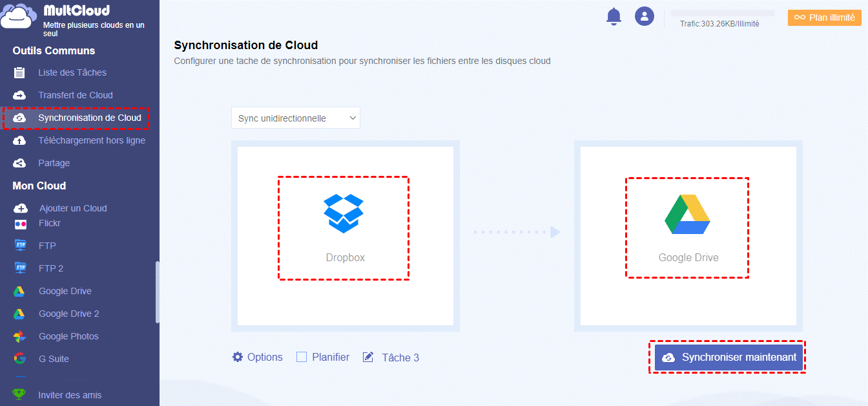Open Liste des Tâches menu item
Screen dimensions: 868x406
(72, 73)
